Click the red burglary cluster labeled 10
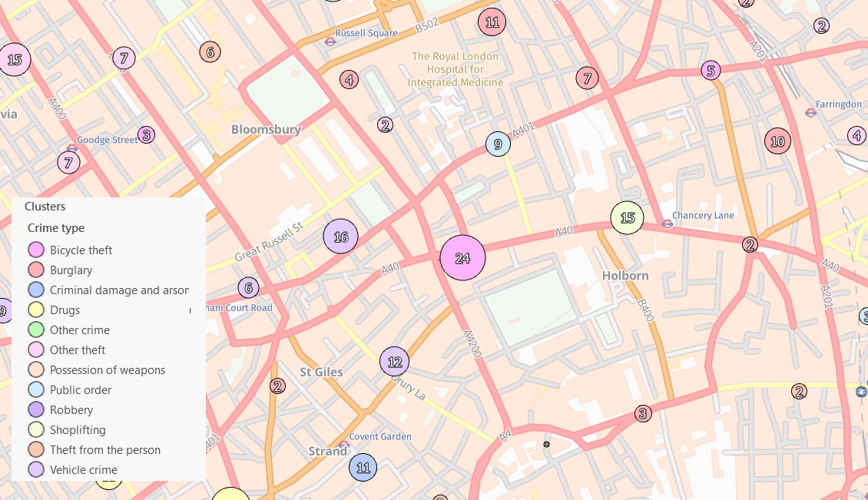Screen dimensions: 868x500 (778, 141)
